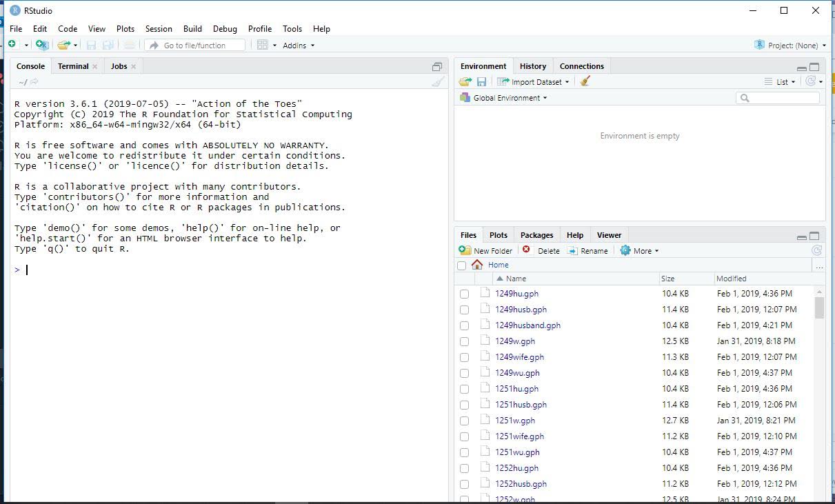Click the New File green plus icon
Screen dimensions: 835x504
coord(12,45)
